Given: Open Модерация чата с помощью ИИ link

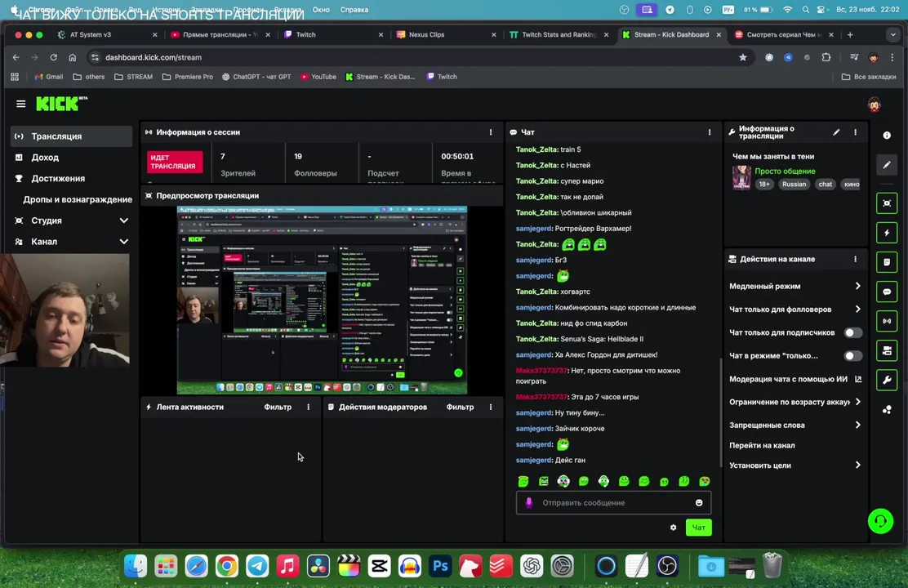Looking at the screenshot, I should click(795, 379).
